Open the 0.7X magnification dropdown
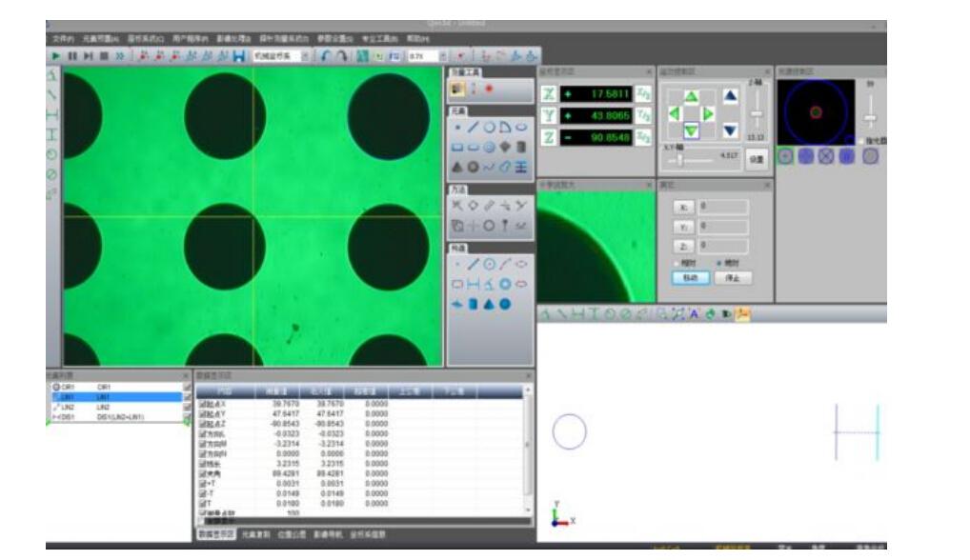This screenshot has width=970, height=560. pyautogui.click(x=442, y=57)
